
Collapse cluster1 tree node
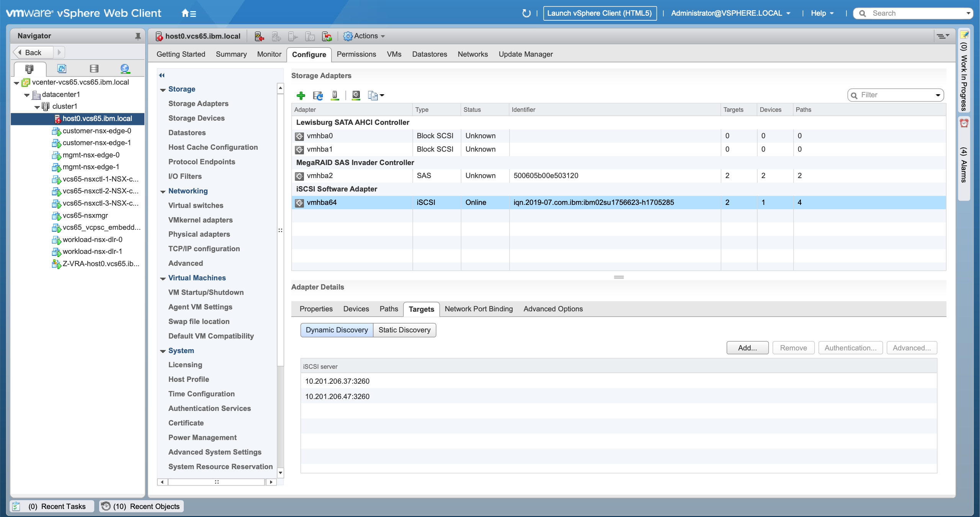(x=37, y=107)
